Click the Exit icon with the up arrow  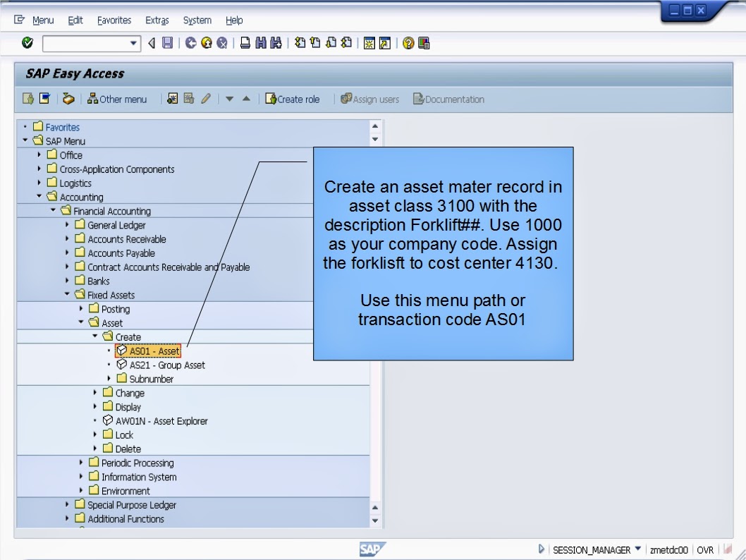[208, 44]
